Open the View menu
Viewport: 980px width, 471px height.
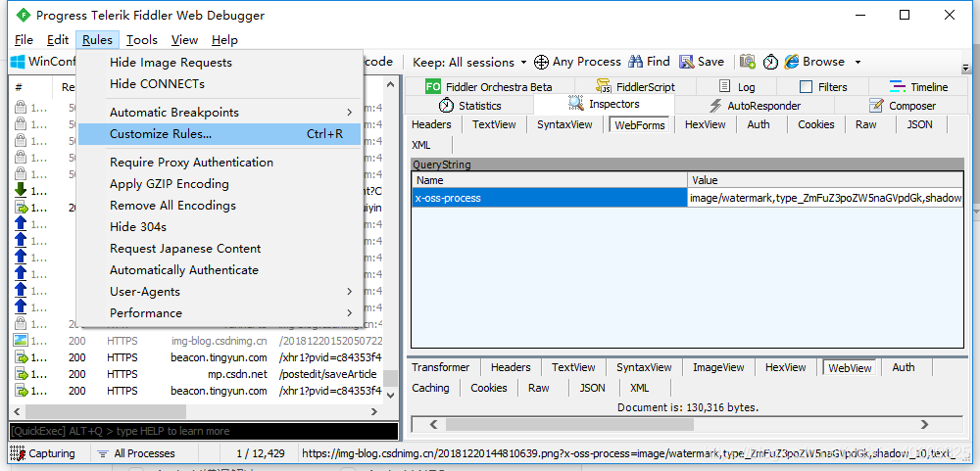[184, 40]
